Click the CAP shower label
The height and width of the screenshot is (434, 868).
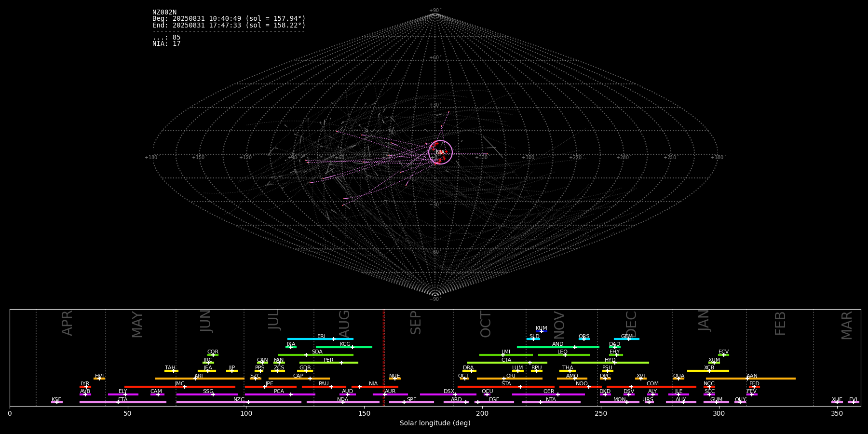click(298, 376)
